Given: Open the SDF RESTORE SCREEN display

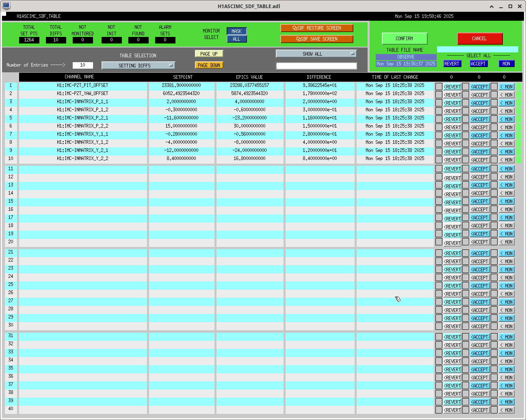Looking at the screenshot, I should pyautogui.click(x=316, y=28).
